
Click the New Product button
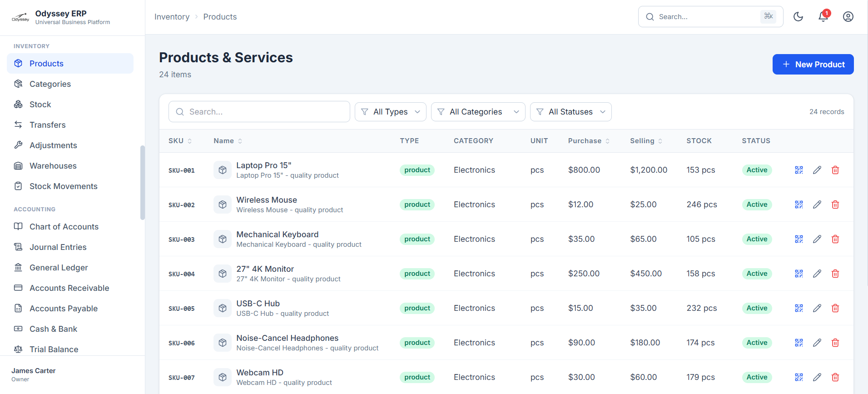tap(813, 65)
